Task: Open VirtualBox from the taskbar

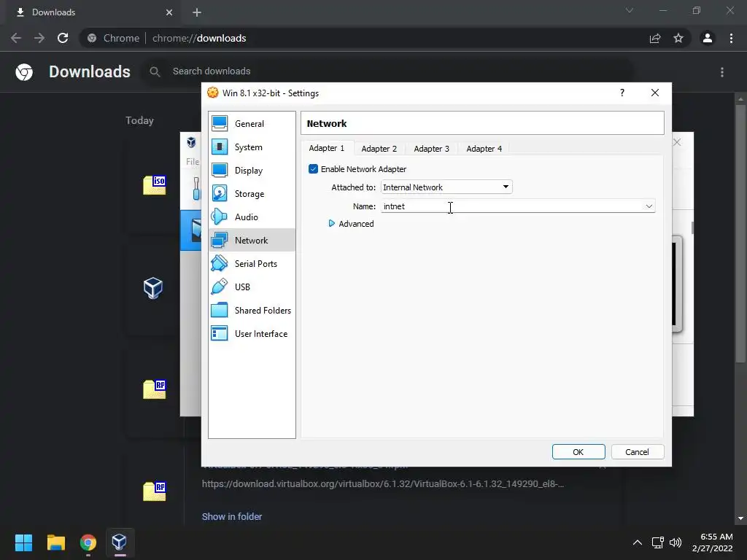Action: pos(119,542)
